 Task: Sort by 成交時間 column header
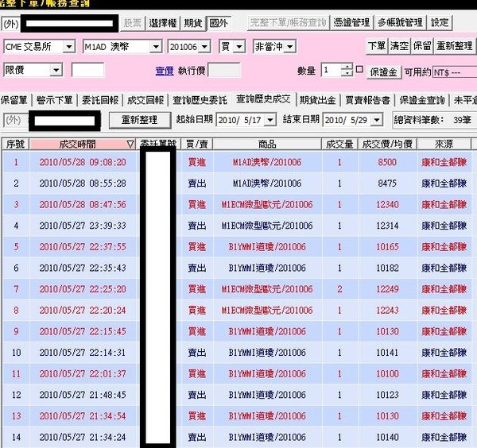tap(83, 144)
